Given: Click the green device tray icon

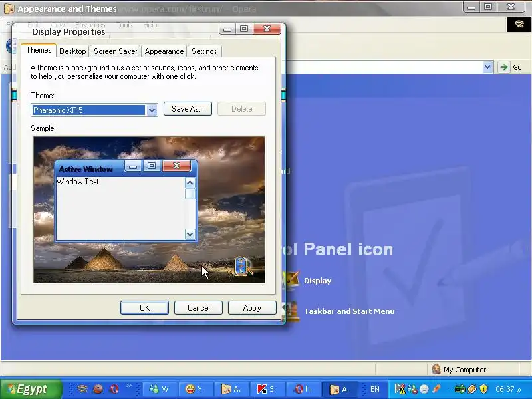Looking at the screenshot, I should pos(460,389).
